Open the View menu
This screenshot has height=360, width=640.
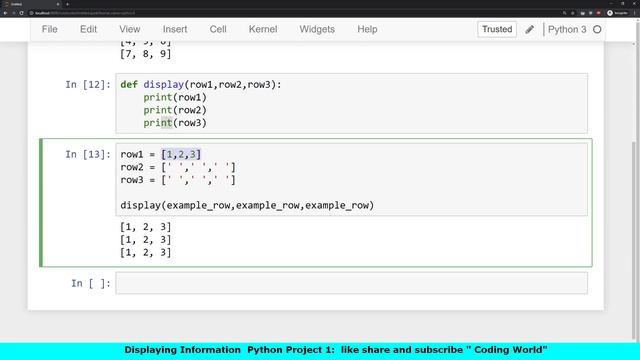pyautogui.click(x=129, y=29)
